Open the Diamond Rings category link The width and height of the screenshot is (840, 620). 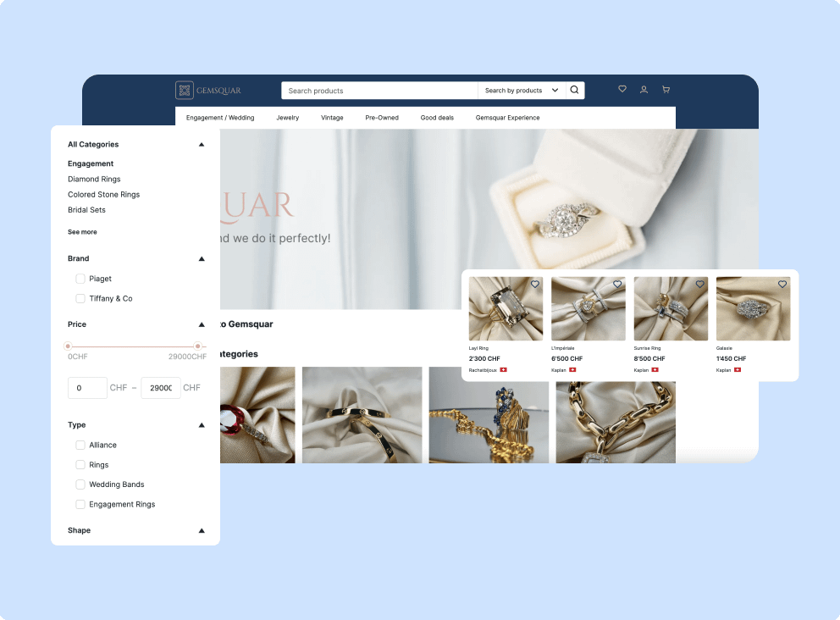[94, 179]
